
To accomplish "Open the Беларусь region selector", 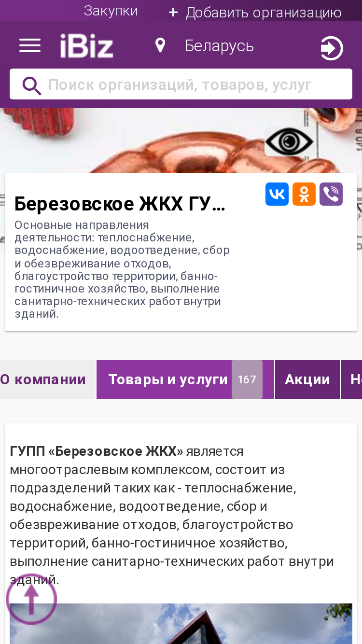I will 219,46.
